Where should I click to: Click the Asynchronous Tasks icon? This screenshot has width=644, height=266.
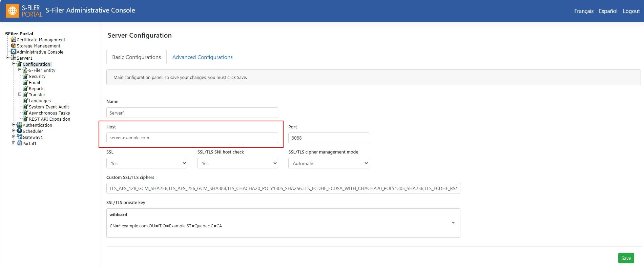click(26, 113)
